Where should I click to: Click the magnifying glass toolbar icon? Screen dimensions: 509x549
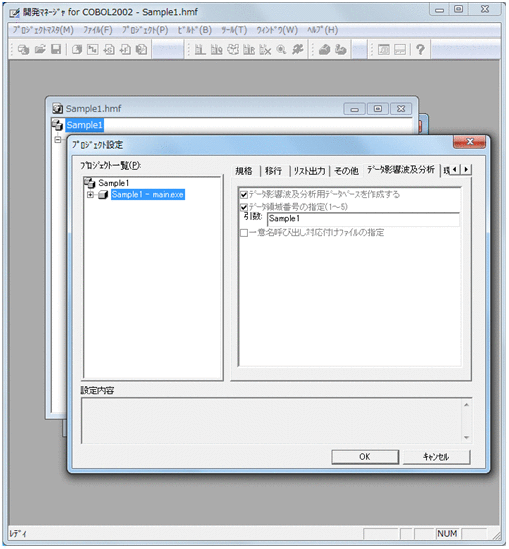pyautogui.click(x=281, y=50)
